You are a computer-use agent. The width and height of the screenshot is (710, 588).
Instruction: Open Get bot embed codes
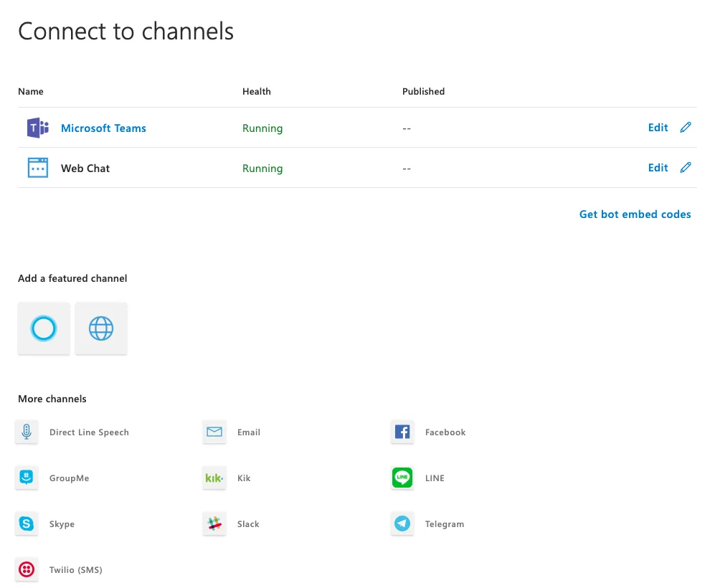click(635, 214)
